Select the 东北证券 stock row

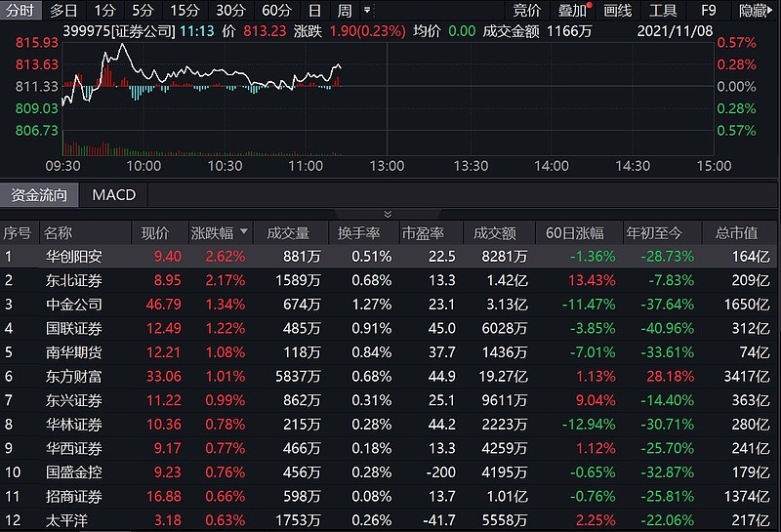pyautogui.click(x=389, y=280)
